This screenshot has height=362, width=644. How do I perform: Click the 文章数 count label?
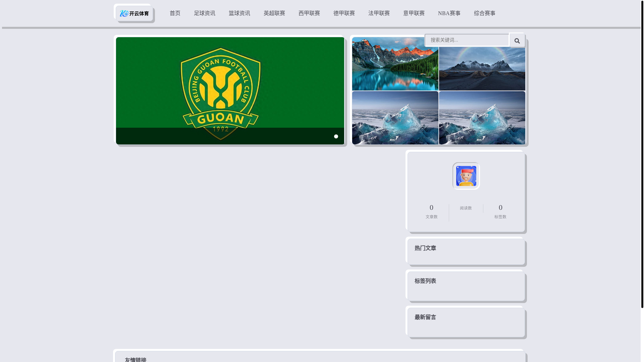coord(431,217)
